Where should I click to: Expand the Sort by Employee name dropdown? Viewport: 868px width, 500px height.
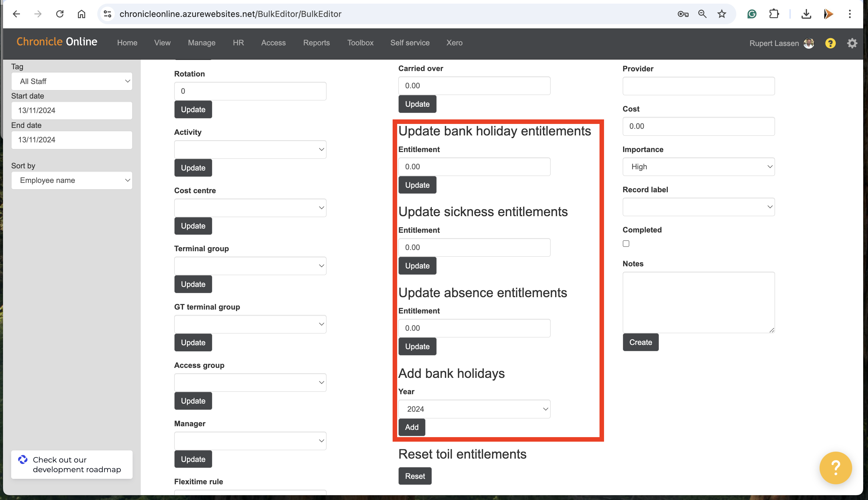point(71,180)
